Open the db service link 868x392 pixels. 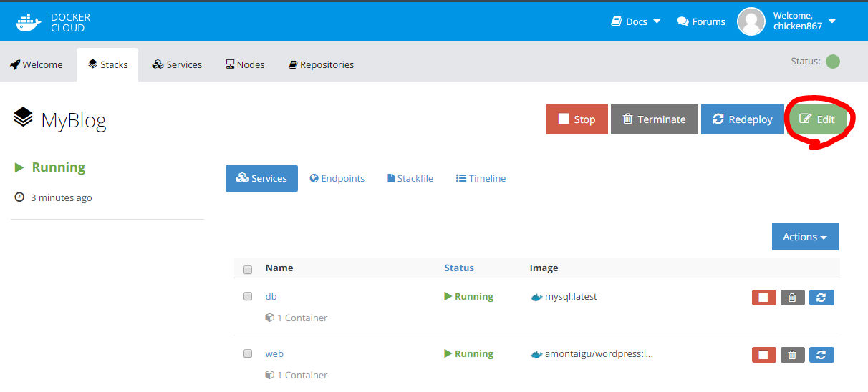coord(271,296)
